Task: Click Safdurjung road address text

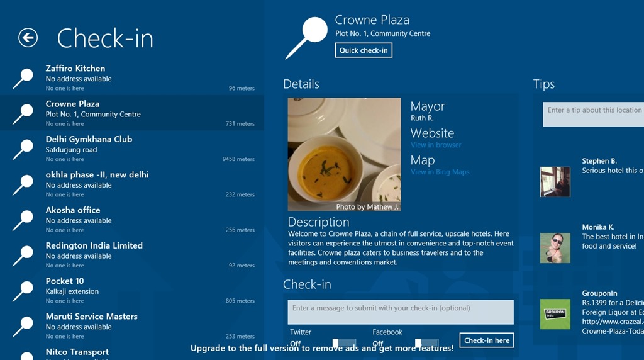Action: click(x=72, y=150)
